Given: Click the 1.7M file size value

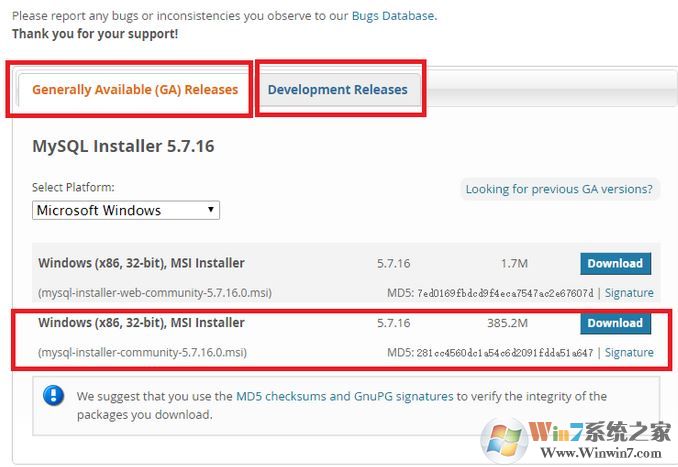Looking at the screenshot, I should point(514,263).
